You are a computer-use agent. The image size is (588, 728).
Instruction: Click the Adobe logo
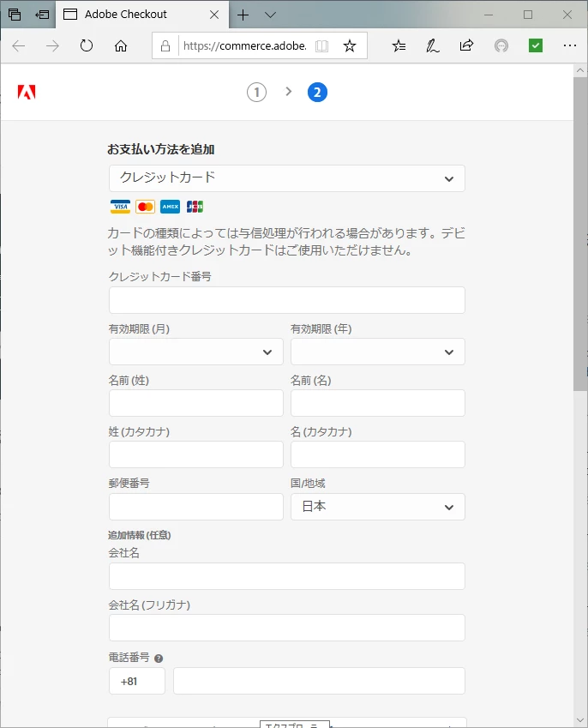27,92
